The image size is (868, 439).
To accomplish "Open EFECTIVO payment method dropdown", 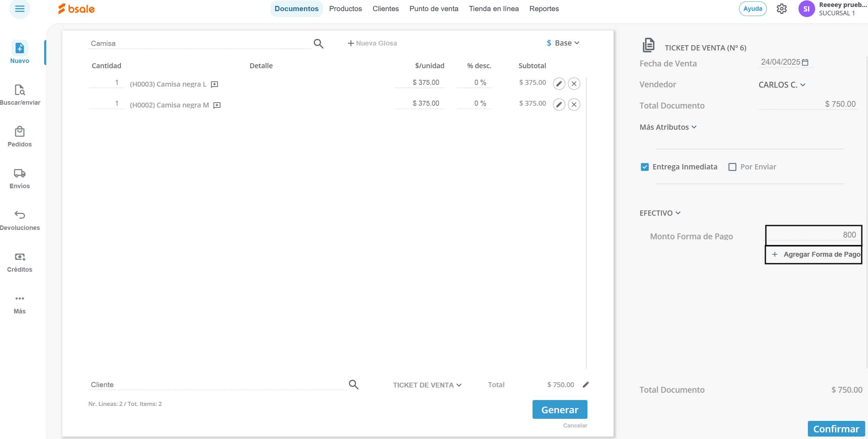I will click(x=659, y=213).
